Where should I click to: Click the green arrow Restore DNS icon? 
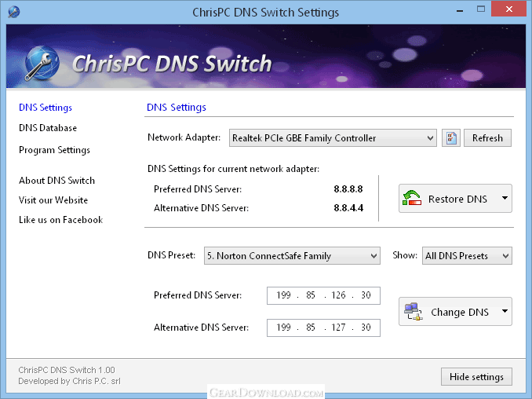coord(412,198)
